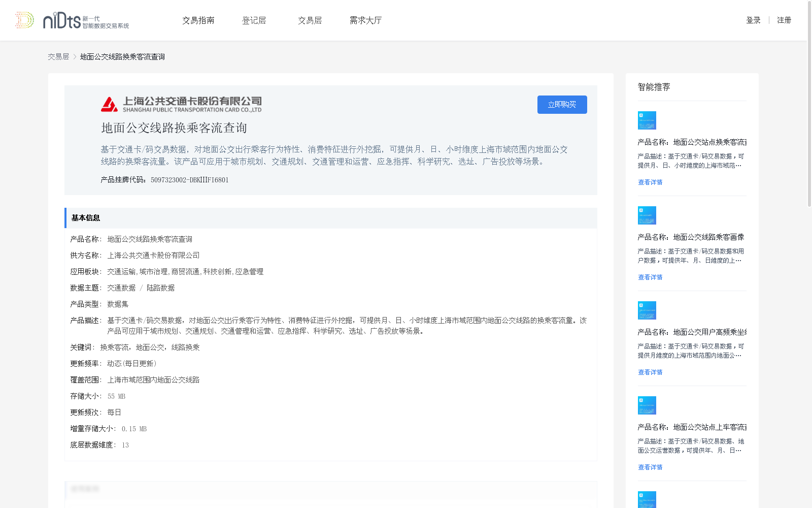Click the page vertical scrollbar
Viewport: 812px width, 508px height.
pos(809,104)
